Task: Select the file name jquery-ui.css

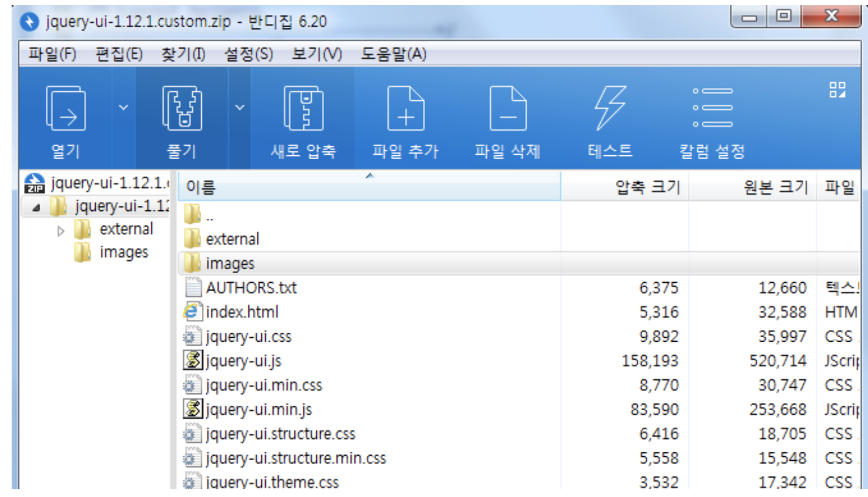Action: [x=248, y=337]
